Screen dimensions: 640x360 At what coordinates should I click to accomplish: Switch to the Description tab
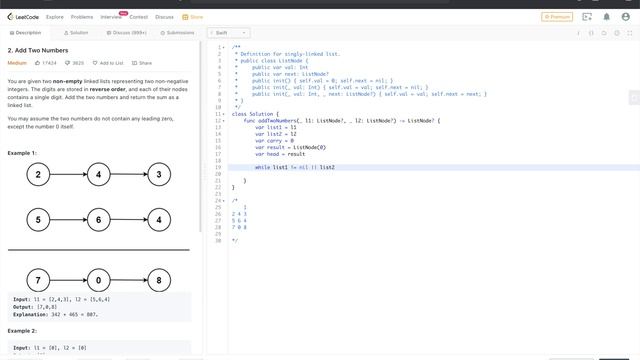[25, 33]
